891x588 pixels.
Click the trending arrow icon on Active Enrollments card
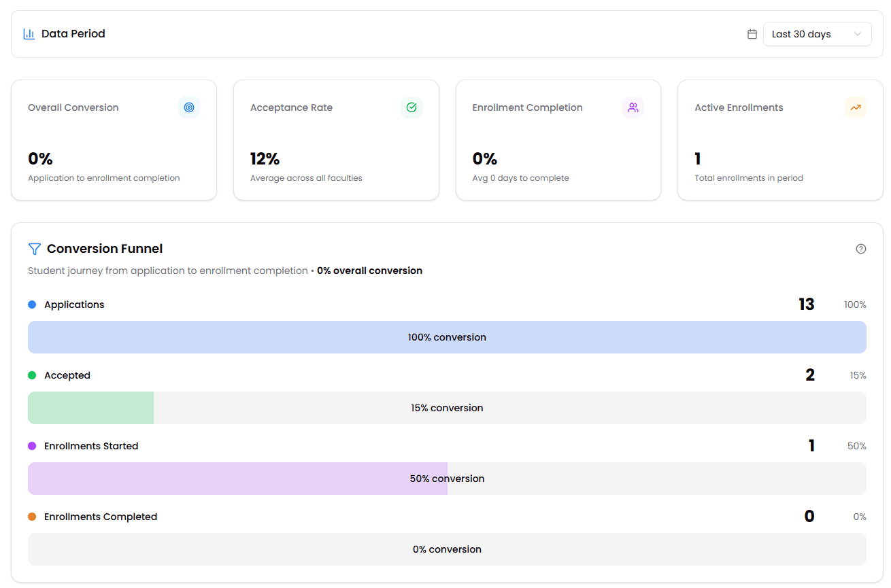click(856, 107)
